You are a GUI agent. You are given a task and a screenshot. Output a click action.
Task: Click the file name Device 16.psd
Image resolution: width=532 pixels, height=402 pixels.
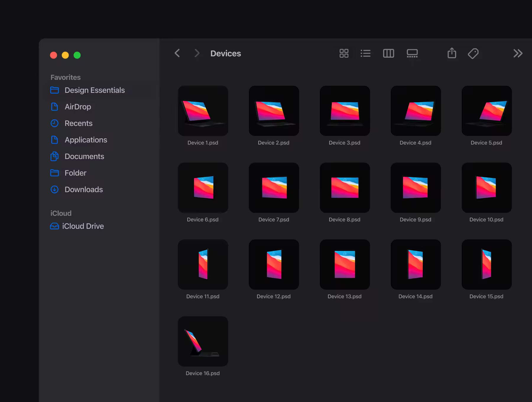(x=203, y=373)
